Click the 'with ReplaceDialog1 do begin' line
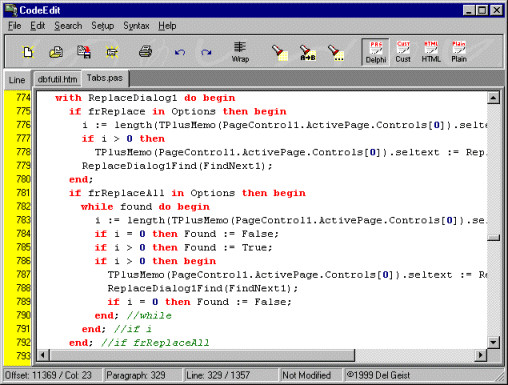Image resolution: width=508 pixels, height=385 pixels. tap(145, 98)
